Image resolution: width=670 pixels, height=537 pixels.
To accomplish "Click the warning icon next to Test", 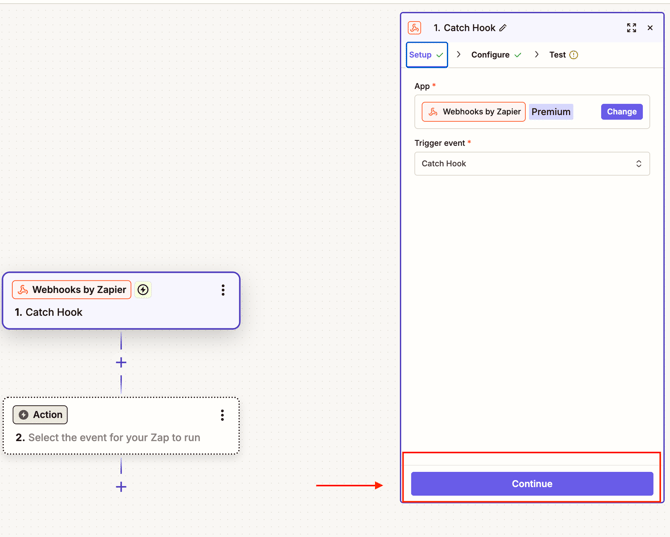I will point(573,55).
